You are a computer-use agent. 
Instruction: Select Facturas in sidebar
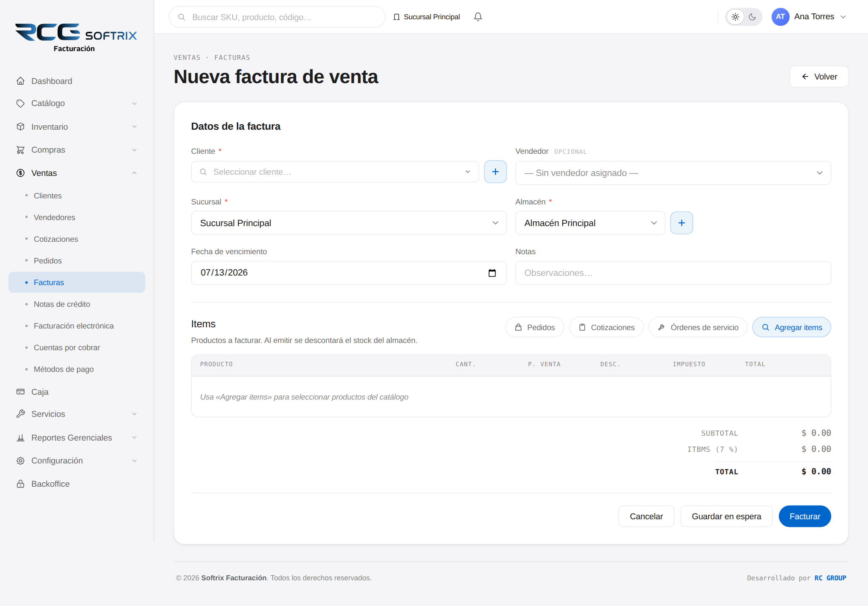pos(77,282)
